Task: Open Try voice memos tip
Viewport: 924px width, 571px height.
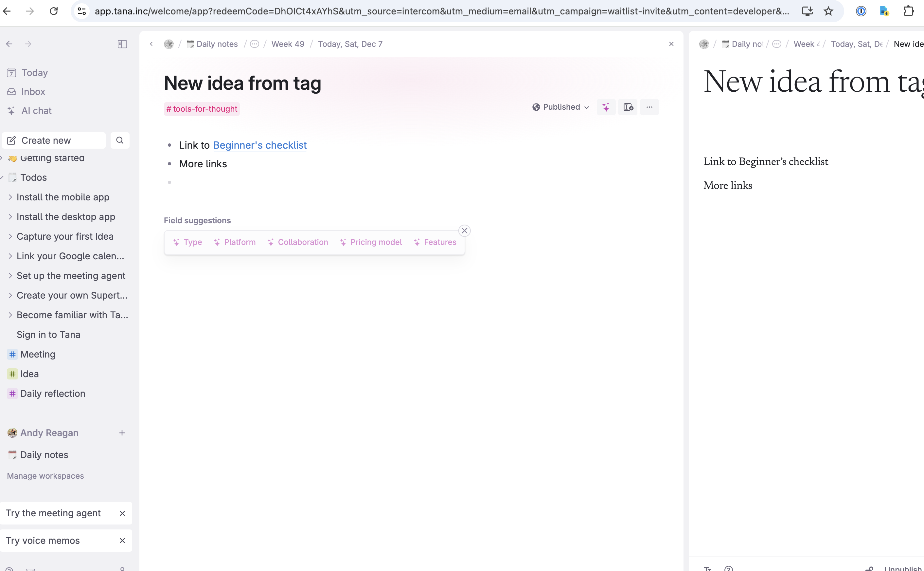Action: pos(43,541)
